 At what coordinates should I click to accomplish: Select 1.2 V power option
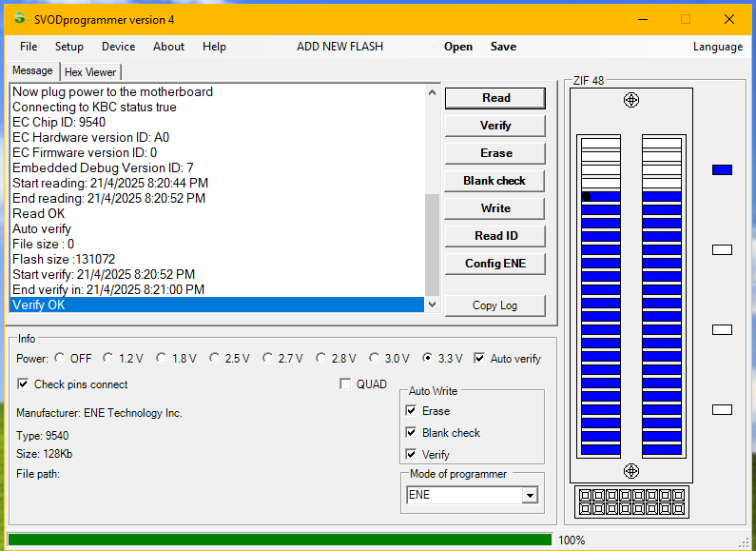108,358
